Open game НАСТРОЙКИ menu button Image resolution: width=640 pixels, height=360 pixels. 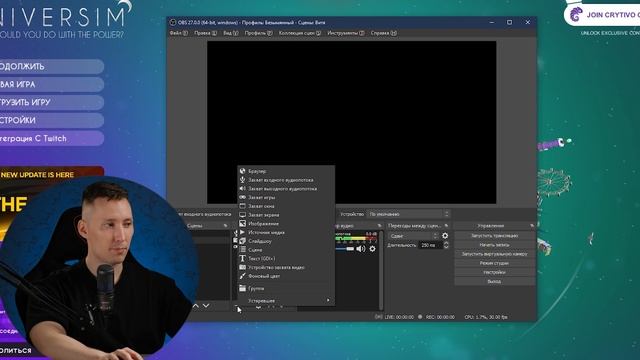pos(51,120)
